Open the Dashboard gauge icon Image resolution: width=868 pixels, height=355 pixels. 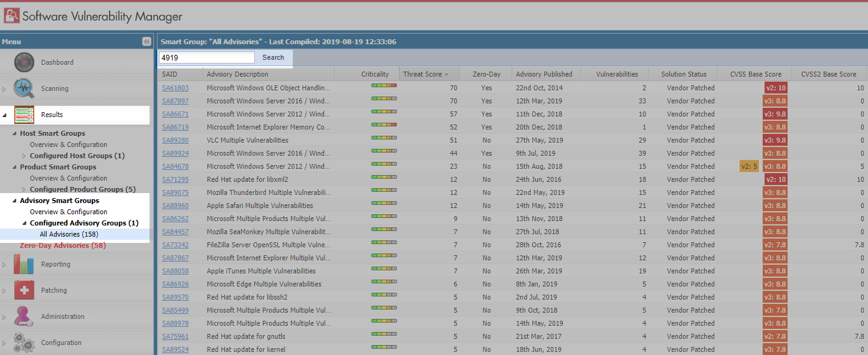pyautogui.click(x=24, y=62)
